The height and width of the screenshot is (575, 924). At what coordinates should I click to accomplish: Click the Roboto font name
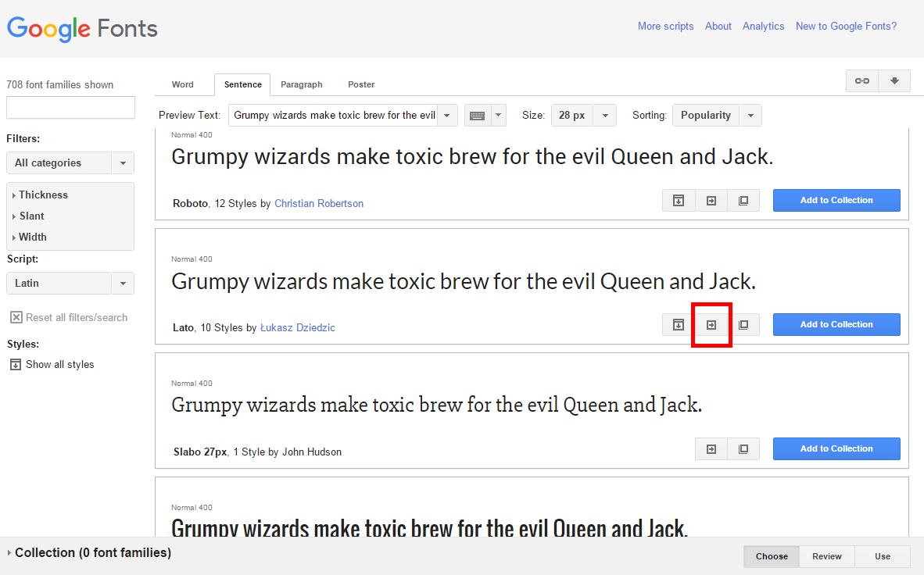pos(190,203)
